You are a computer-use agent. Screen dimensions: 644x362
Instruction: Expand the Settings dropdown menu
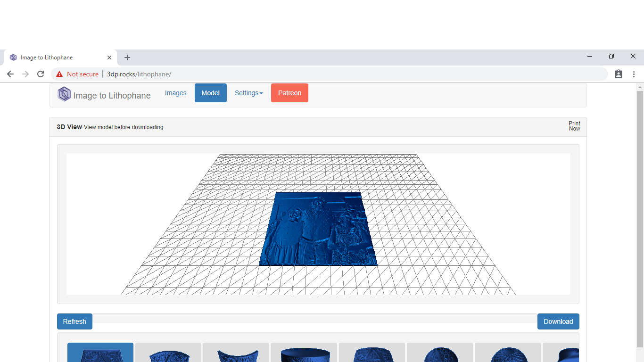tap(249, 93)
